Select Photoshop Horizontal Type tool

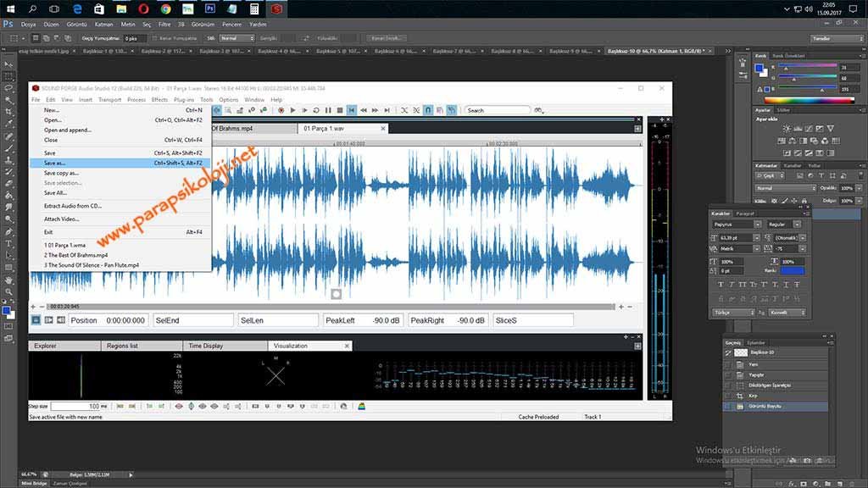click(8, 244)
